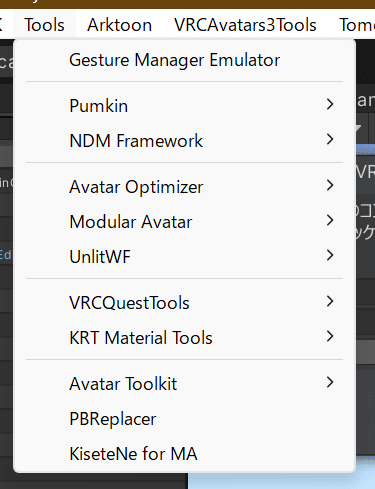This screenshot has width=375, height=489.
Task: Launch Gesture Manager Emulator
Action: tap(184, 60)
